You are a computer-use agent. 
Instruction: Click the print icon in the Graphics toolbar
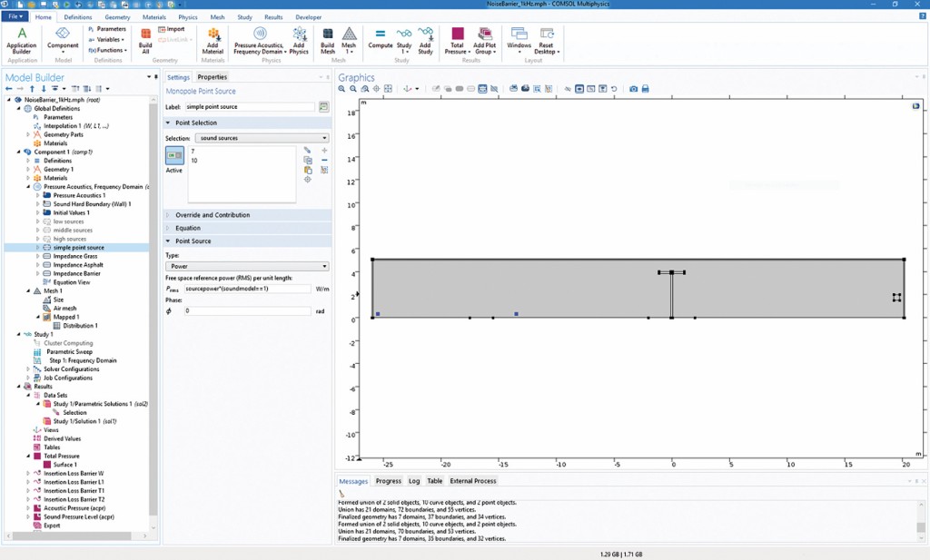click(645, 89)
